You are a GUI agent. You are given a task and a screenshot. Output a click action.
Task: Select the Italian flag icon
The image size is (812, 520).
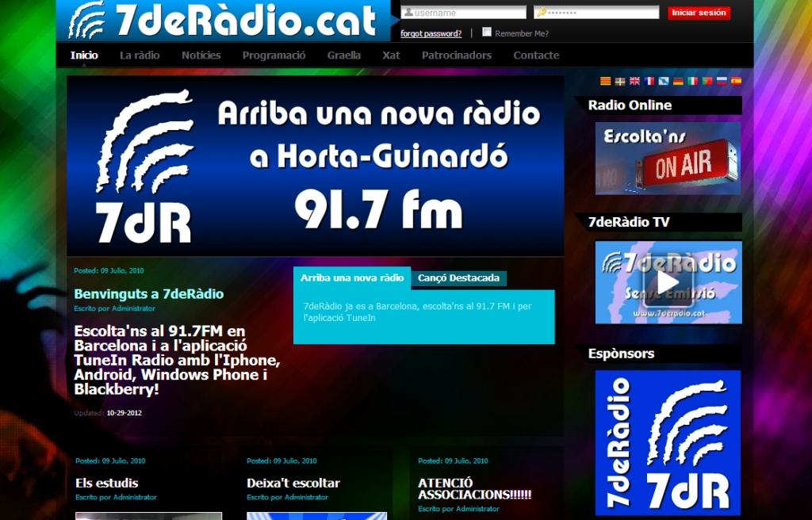[692, 81]
